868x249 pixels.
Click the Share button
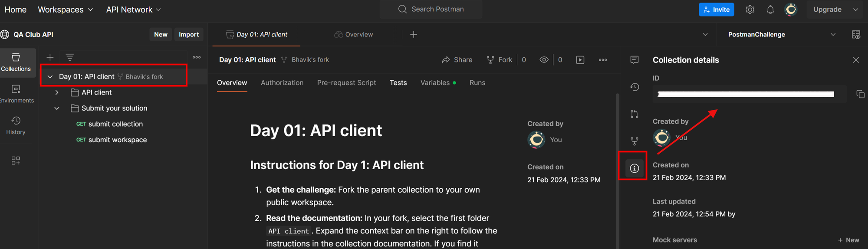[x=457, y=60]
